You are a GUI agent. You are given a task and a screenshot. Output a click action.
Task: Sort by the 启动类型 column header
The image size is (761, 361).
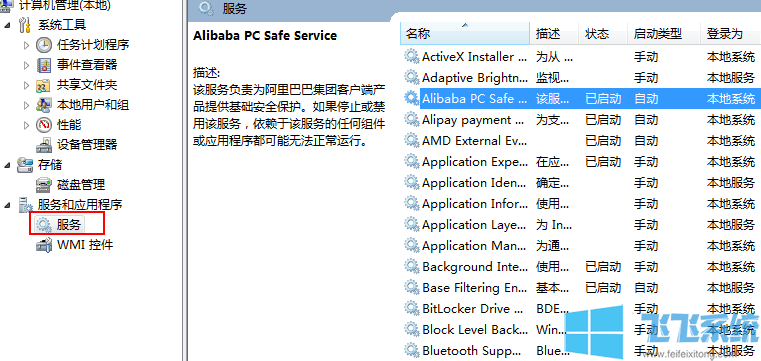tap(663, 33)
